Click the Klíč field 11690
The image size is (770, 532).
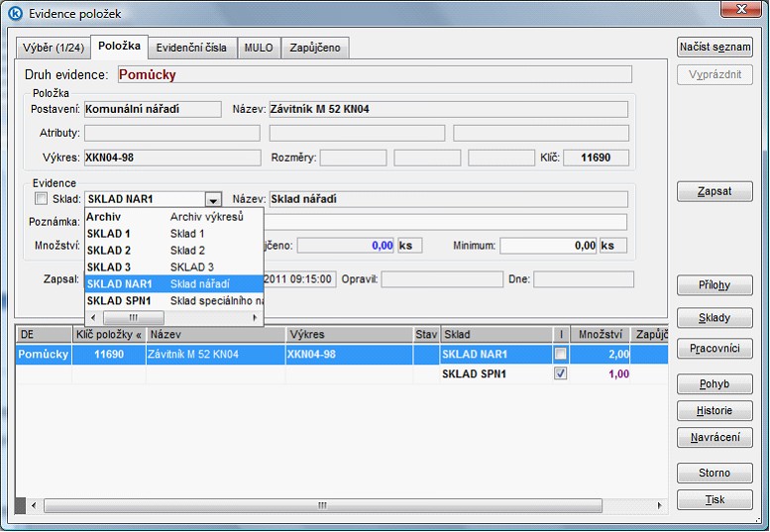(597, 158)
